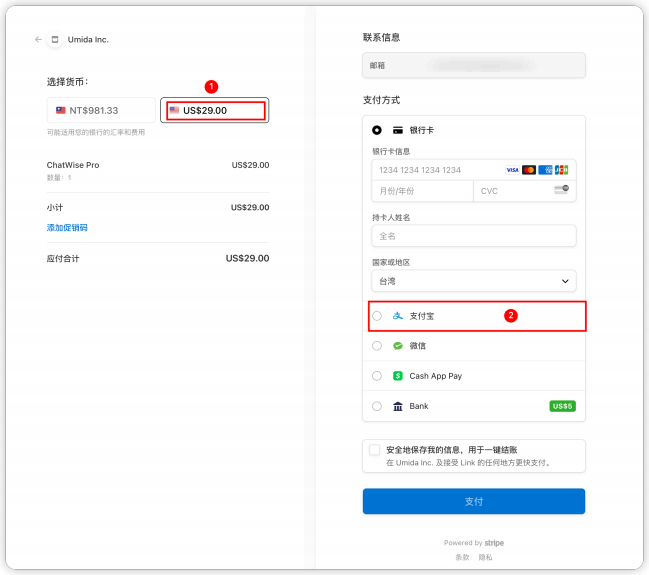Go back using the left arrow
This screenshot has width=649, height=575.
pyautogui.click(x=38, y=39)
